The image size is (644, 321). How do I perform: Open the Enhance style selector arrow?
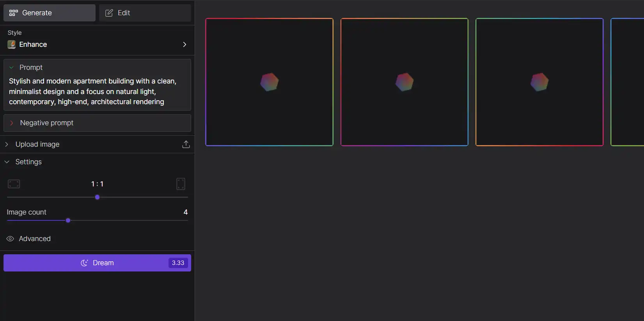[x=185, y=44]
